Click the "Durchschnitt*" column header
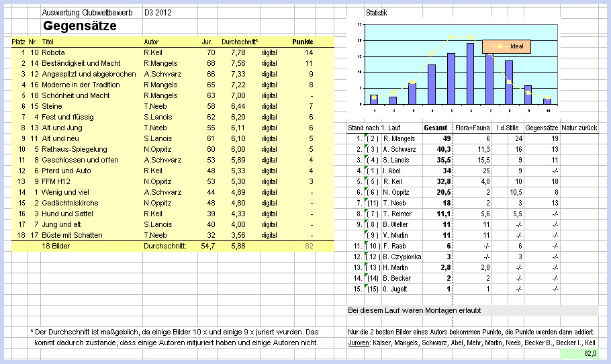This screenshot has width=611, height=364. pos(240,42)
